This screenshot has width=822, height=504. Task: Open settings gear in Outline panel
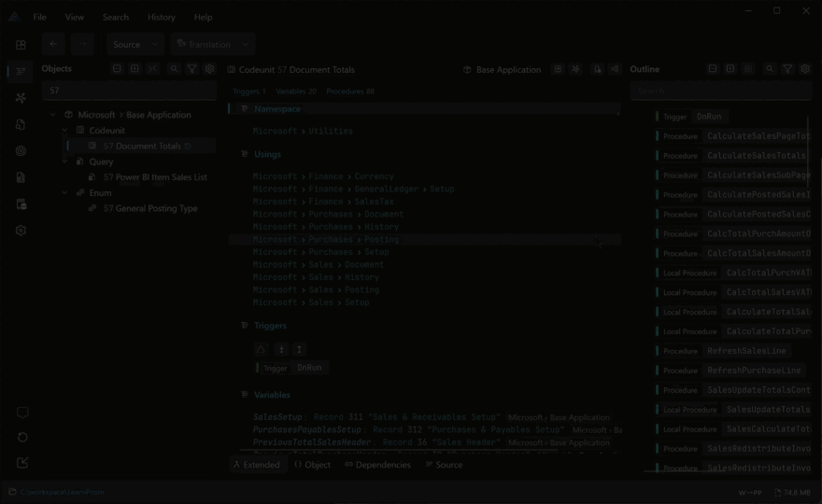tap(805, 69)
